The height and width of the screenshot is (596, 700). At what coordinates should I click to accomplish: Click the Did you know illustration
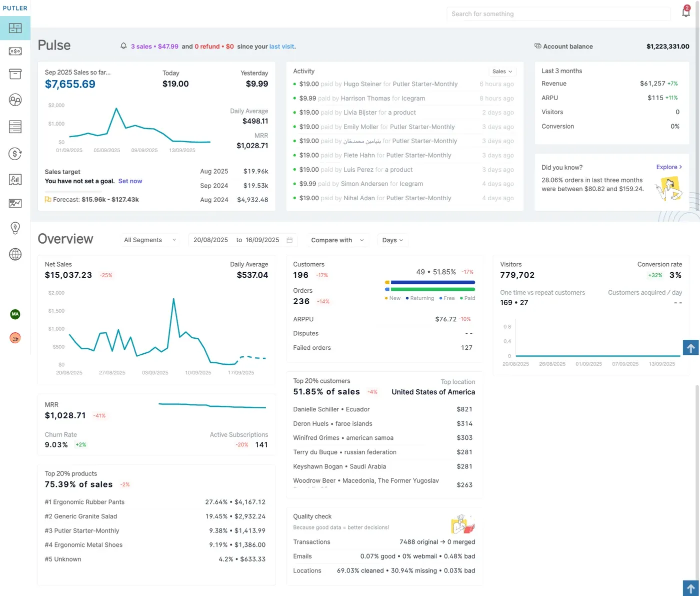point(669,189)
